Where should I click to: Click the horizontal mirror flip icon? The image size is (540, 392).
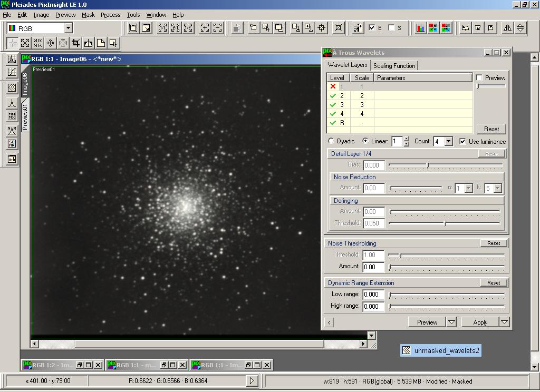(x=507, y=28)
